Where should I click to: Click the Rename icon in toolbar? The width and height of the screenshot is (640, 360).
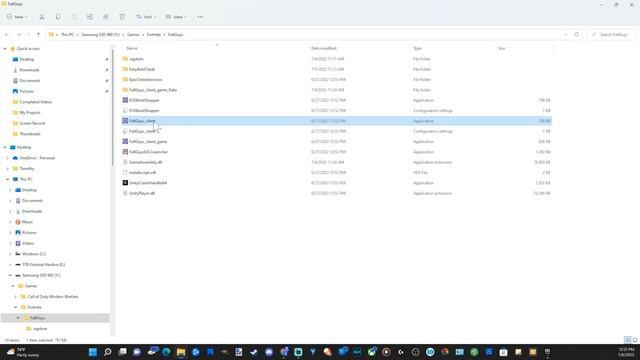[90, 17]
